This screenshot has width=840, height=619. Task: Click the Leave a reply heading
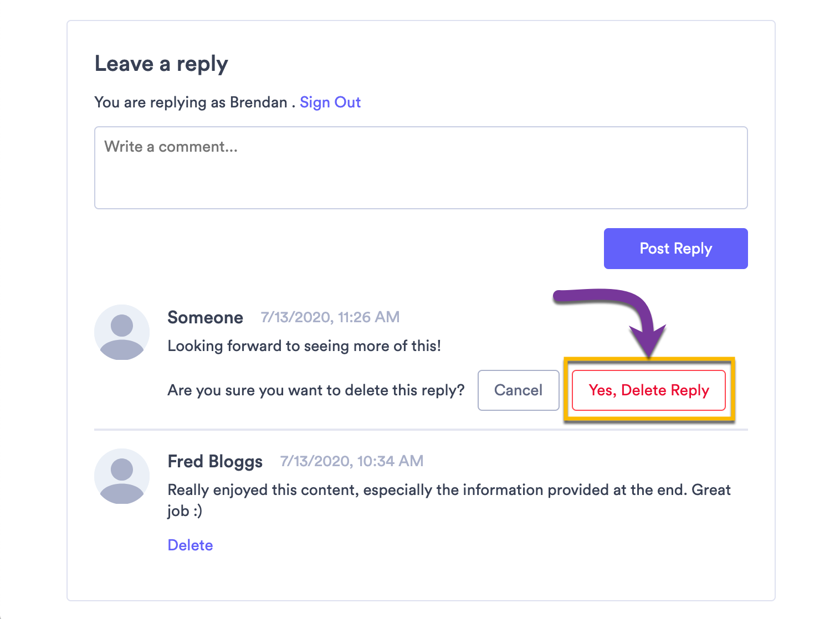[161, 64]
